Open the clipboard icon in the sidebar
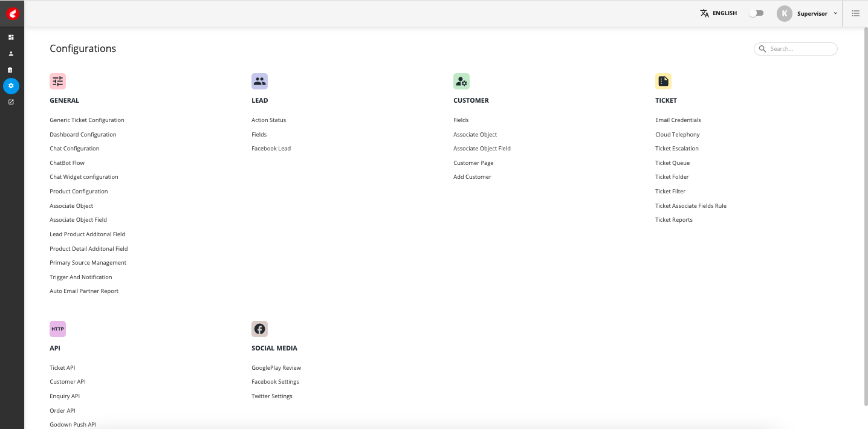The image size is (868, 429). pyautogui.click(x=11, y=70)
